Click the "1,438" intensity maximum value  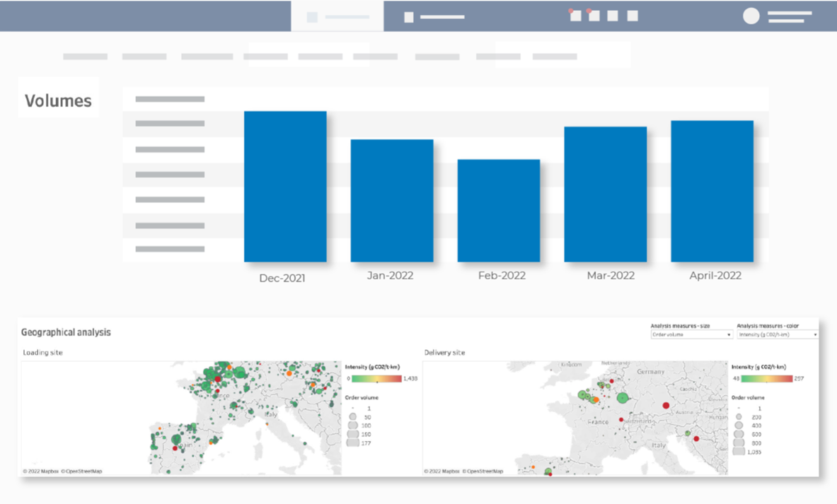[x=410, y=379]
